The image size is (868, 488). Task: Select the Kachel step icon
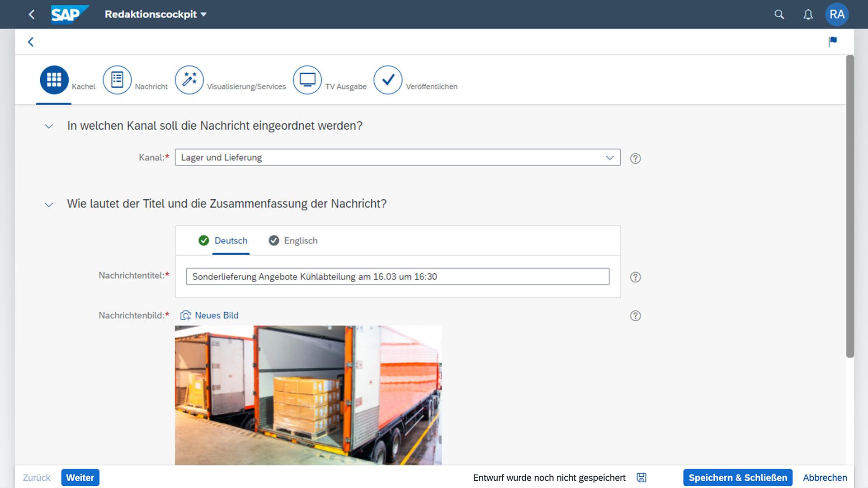54,80
